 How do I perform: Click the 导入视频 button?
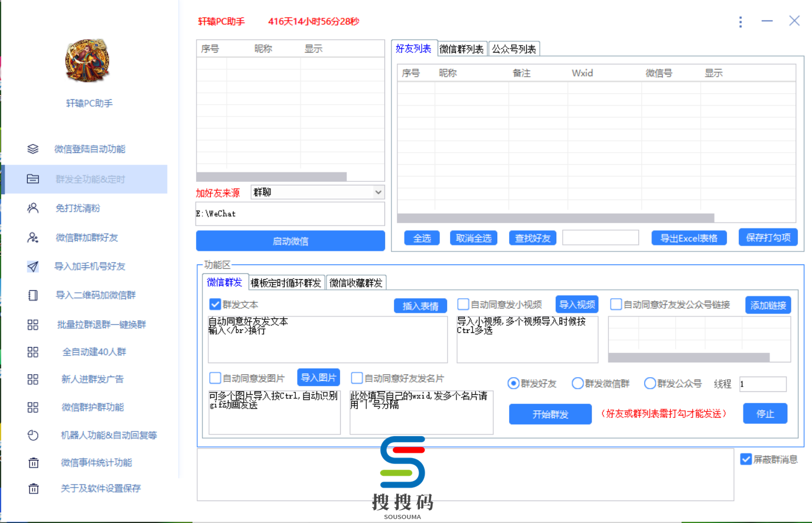click(x=577, y=305)
